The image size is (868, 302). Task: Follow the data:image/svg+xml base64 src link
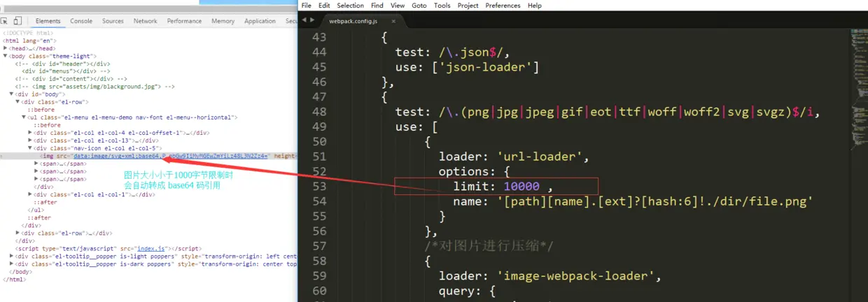point(170,156)
